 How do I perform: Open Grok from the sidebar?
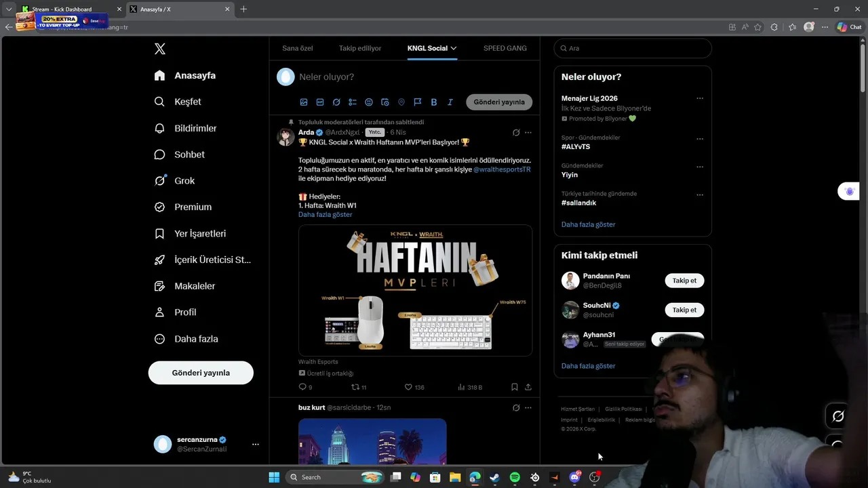click(174, 181)
